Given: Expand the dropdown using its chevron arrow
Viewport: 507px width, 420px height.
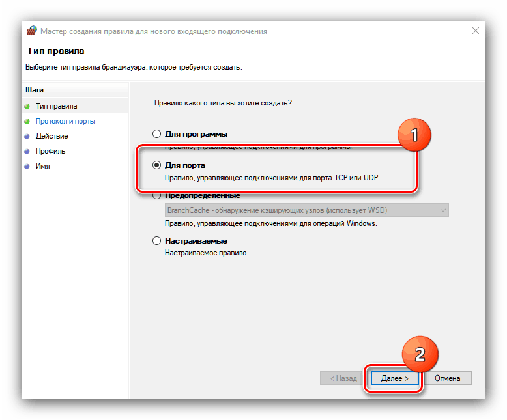Looking at the screenshot, I should pyautogui.click(x=442, y=210).
